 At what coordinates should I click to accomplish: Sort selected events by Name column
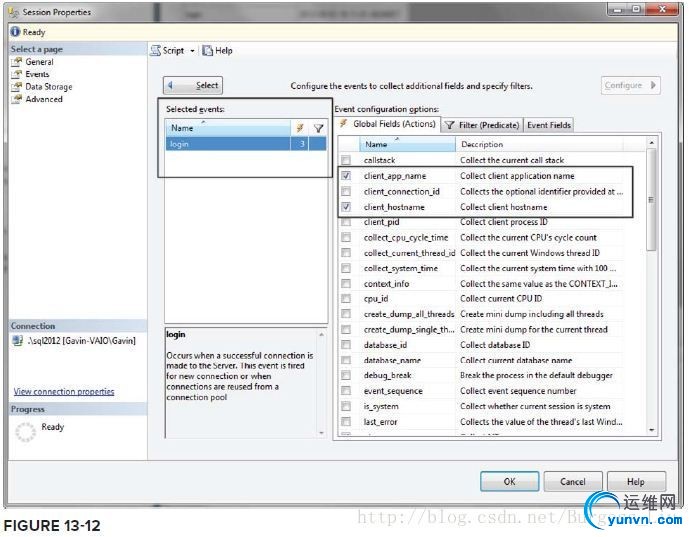[x=228, y=128]
